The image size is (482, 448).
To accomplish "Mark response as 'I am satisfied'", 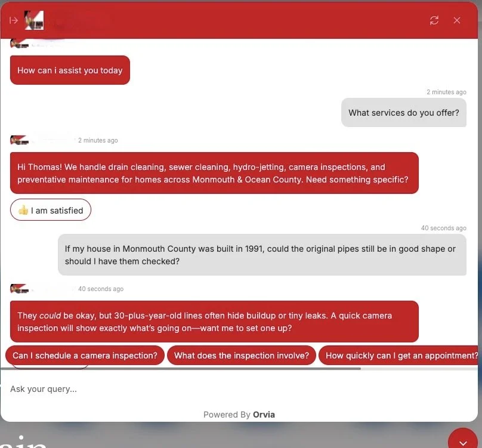I will coord(51,210).
